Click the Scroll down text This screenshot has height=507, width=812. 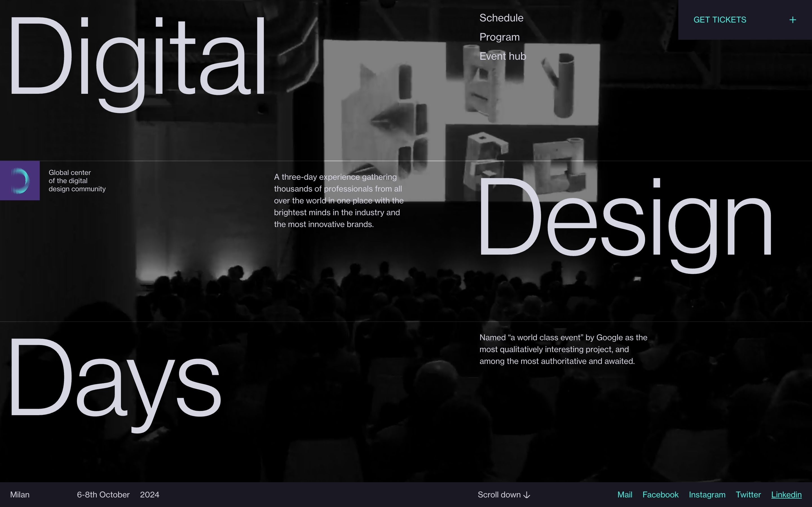[x=499, y=495]
